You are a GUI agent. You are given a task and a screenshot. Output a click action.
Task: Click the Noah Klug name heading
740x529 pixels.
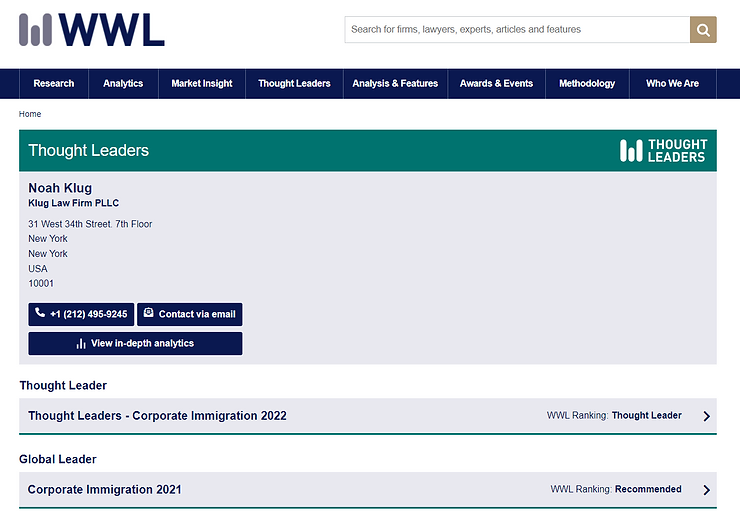coord(60,188)
